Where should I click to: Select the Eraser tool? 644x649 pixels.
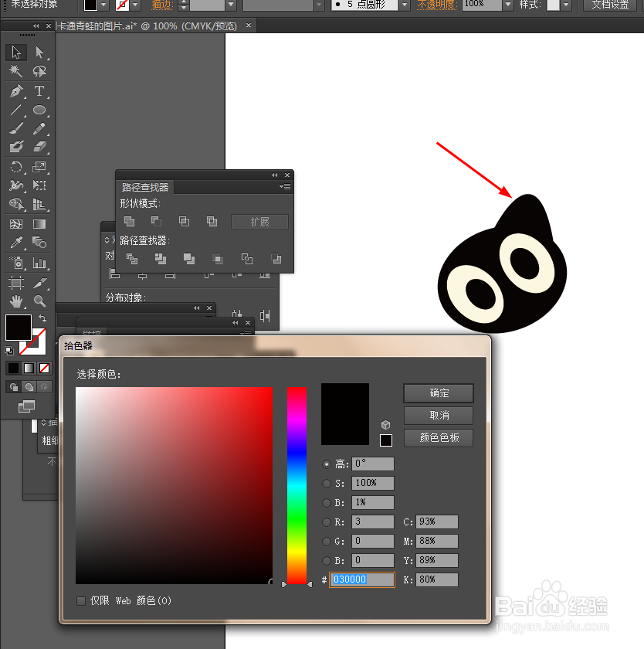pos(39,147)
